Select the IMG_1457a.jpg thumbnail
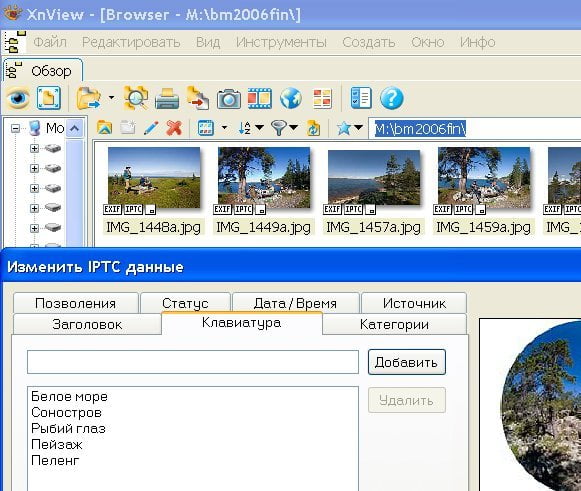The image size is (581, 491). tap(374, 178)
